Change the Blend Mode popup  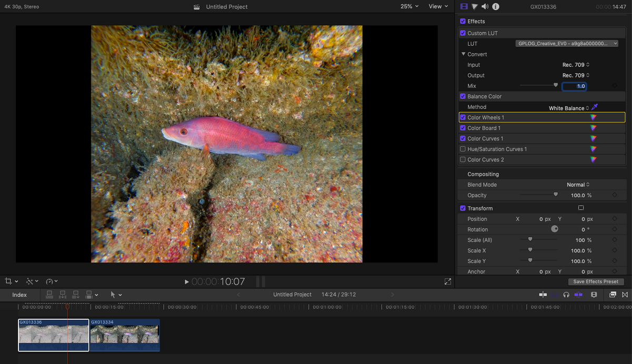(x=578, y=184)
